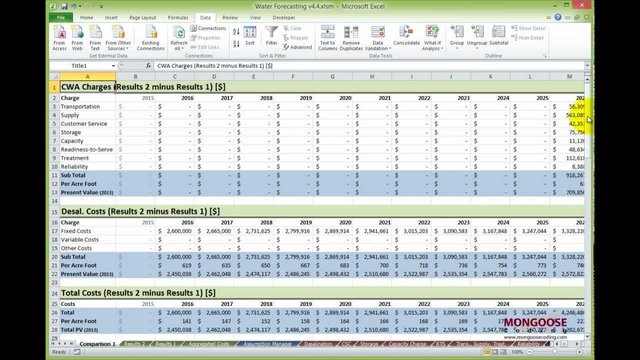This screenshot has height=360, width=640.
Task: Open the Developer ribbon tab
Action: pyautogui.click(x=284, y=18)
